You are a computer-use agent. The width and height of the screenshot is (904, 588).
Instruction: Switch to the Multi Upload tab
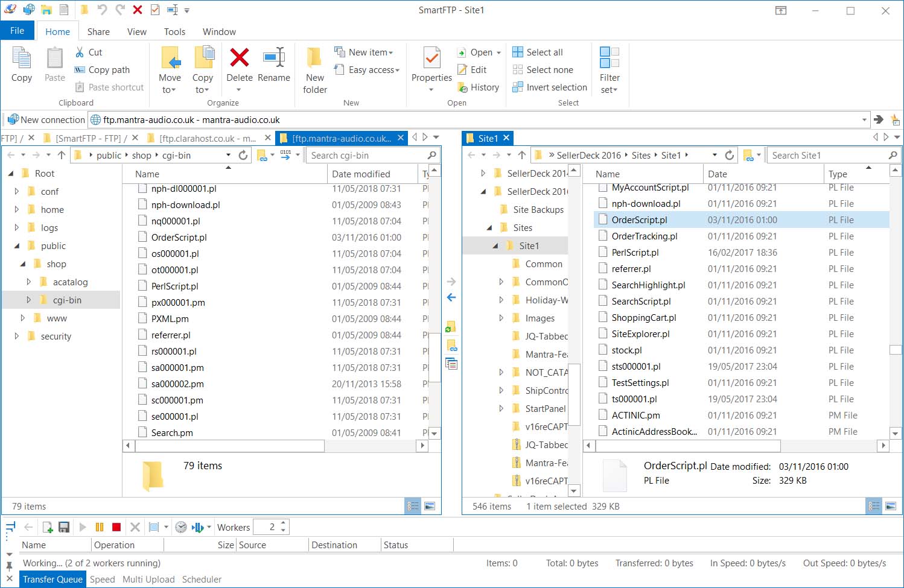pyautogui.click(x=148, y=580)
